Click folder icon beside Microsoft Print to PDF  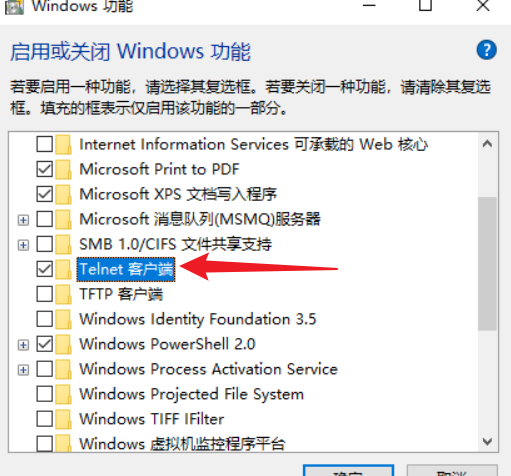pyautogui.click(x=63, y=169)
